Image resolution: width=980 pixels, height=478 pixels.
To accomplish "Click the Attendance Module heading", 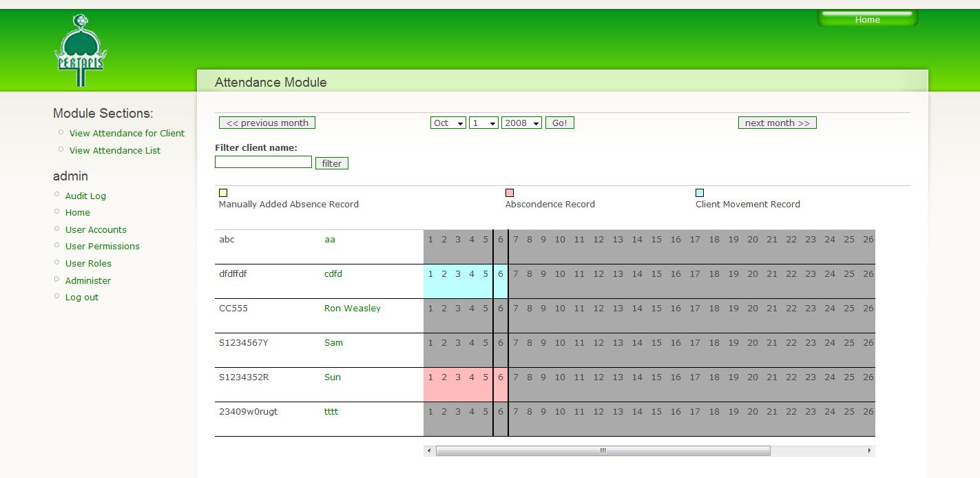I will coord(271,82).
